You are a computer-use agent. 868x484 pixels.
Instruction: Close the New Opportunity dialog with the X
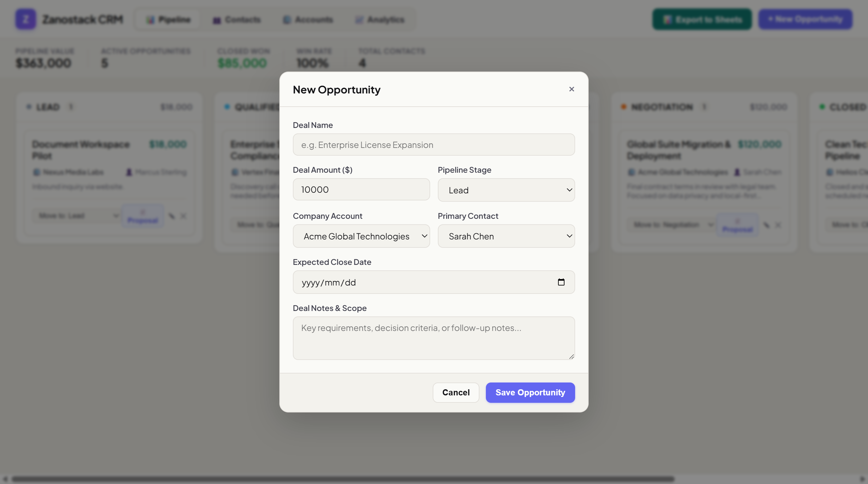[x=572, y=89]
